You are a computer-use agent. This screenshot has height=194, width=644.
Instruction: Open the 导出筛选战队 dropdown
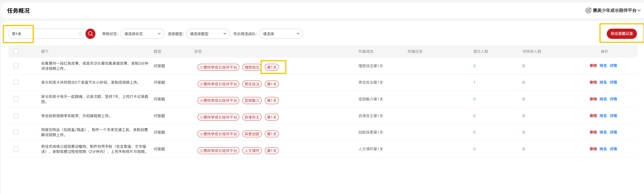coord(281,34)
